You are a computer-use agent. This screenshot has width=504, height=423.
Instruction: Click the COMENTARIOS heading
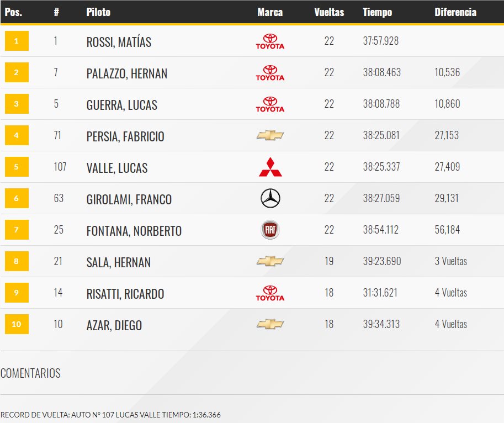pyautogui.click(x=30, y=373)
